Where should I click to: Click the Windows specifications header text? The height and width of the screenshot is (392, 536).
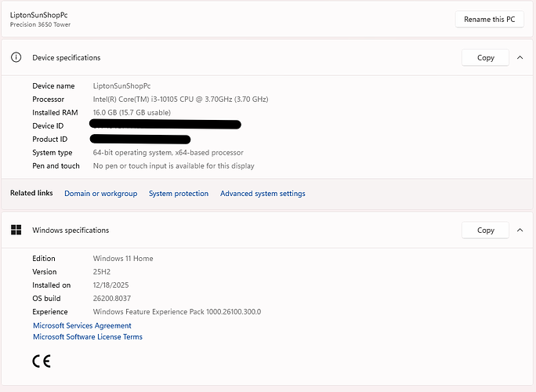click(71, 230)
